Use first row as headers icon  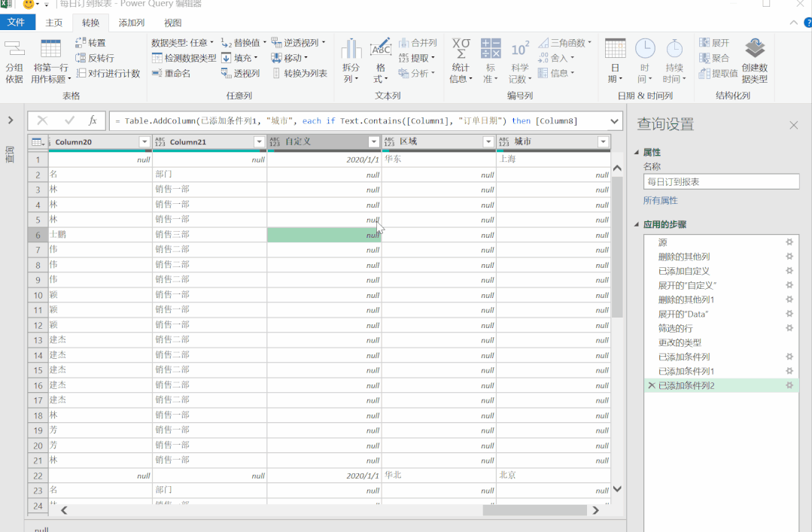point(50,48)
